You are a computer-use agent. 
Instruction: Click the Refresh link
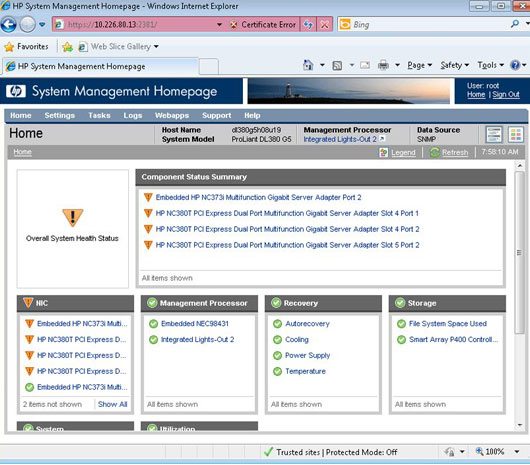(455, 153)
